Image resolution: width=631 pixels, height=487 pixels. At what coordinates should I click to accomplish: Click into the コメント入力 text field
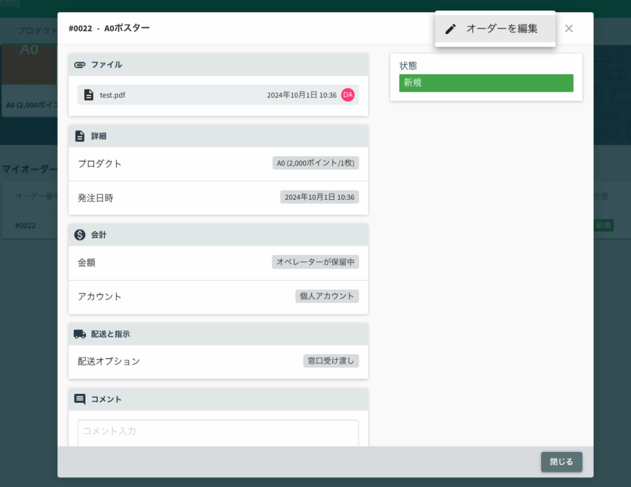coord(218,432)
